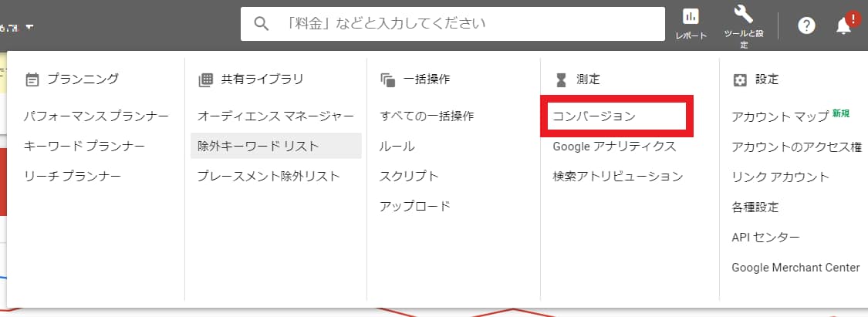The image size is (868, 317).
Task: Click the search magnifier icon
Action: [262, 24]
